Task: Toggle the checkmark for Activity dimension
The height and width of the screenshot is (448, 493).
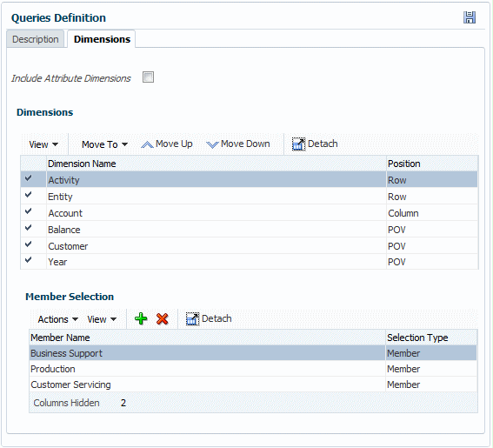Action: [x=29, y=178]
